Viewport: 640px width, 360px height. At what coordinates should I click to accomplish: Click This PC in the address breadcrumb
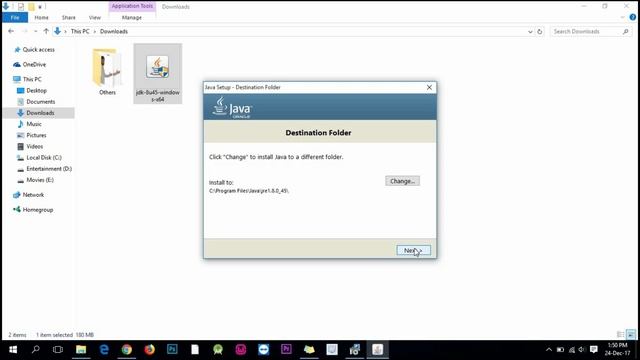click(80, 31)
